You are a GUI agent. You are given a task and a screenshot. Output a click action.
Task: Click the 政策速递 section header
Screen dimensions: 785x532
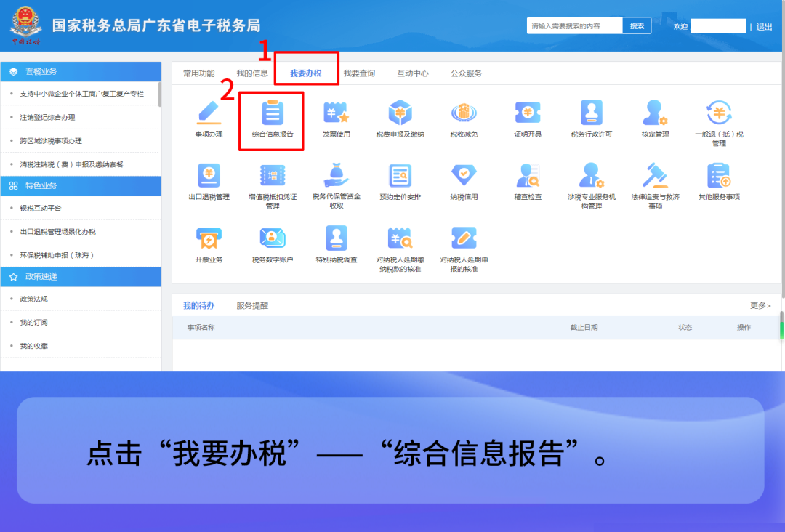[x=81, y=277]
